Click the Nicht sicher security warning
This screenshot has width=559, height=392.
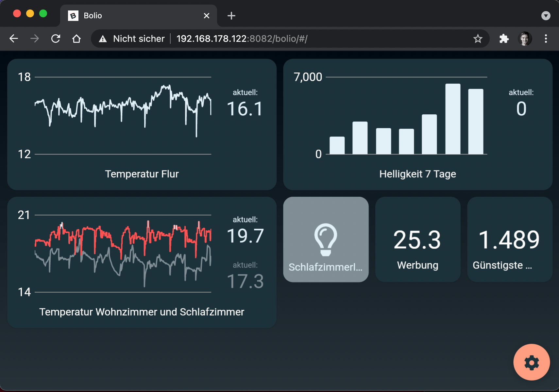point(132,39)
